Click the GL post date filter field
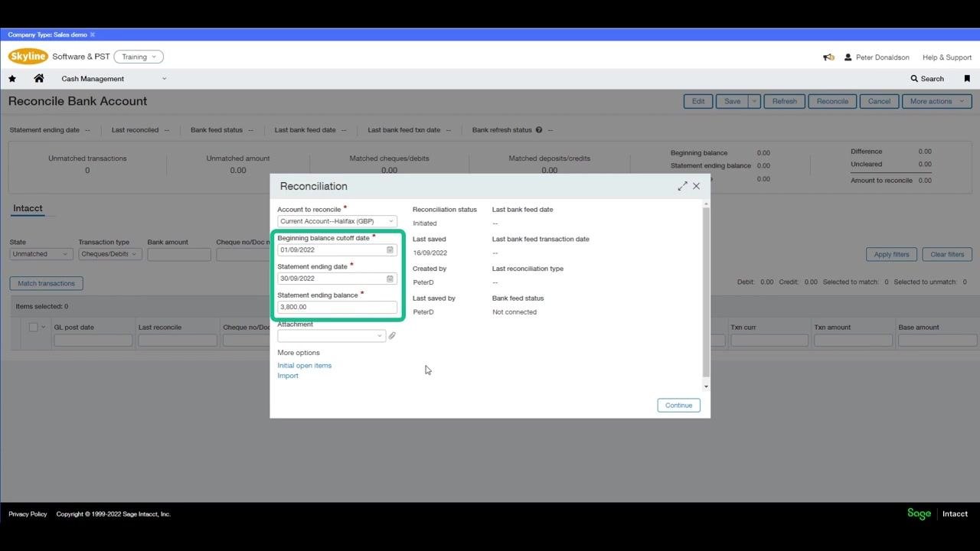980x551 pixels. coord(93,341)
